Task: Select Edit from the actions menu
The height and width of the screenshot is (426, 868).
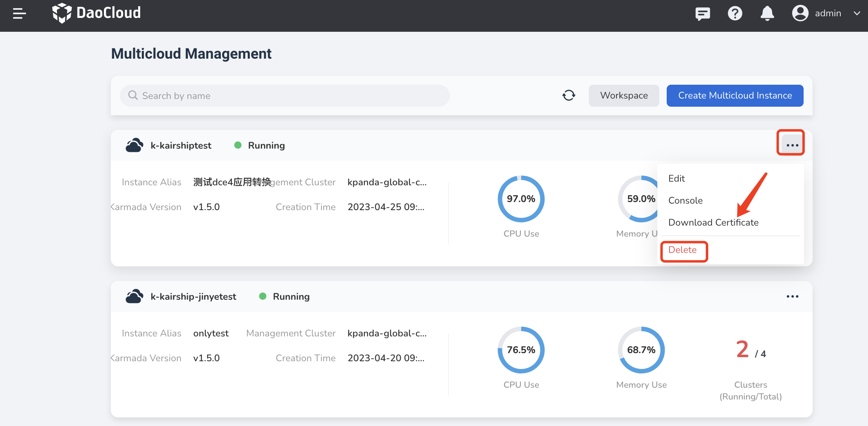Action: [676, 178]
